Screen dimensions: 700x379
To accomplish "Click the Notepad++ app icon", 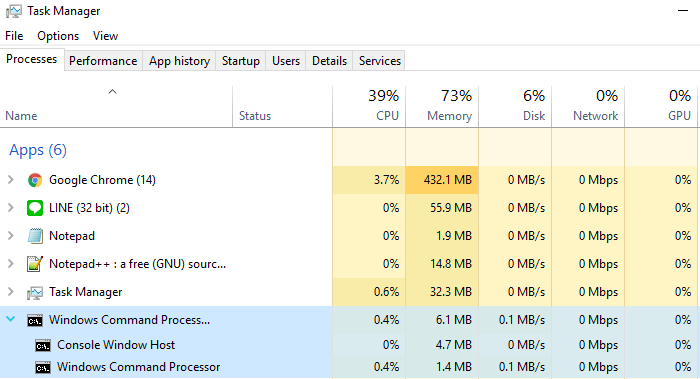I will (35, 264).
